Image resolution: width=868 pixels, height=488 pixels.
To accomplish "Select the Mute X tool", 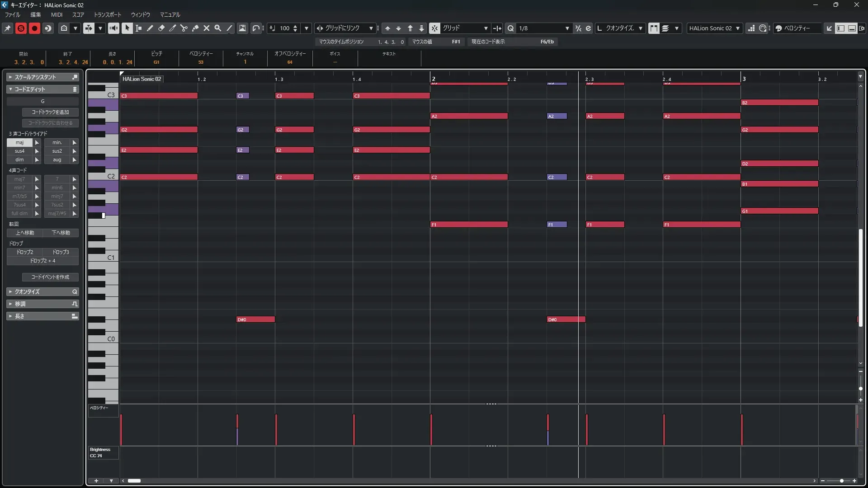I will 207,28.
